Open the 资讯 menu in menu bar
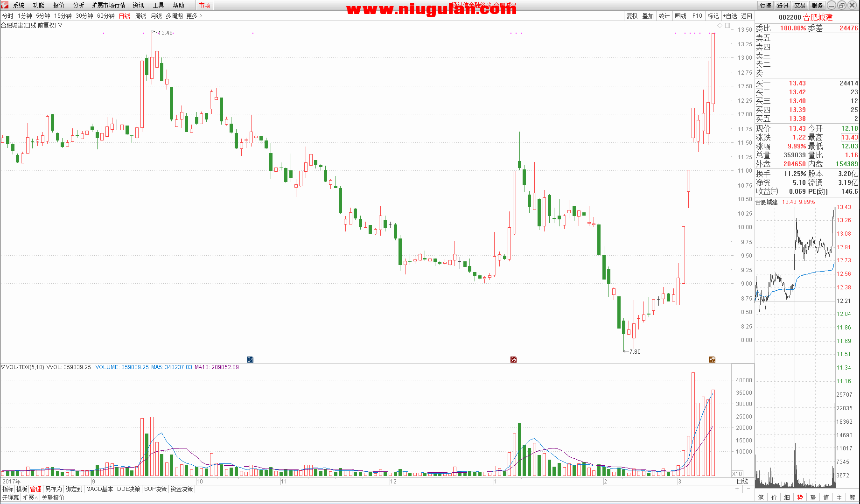 pyautogui.click(x=139, y=5)
